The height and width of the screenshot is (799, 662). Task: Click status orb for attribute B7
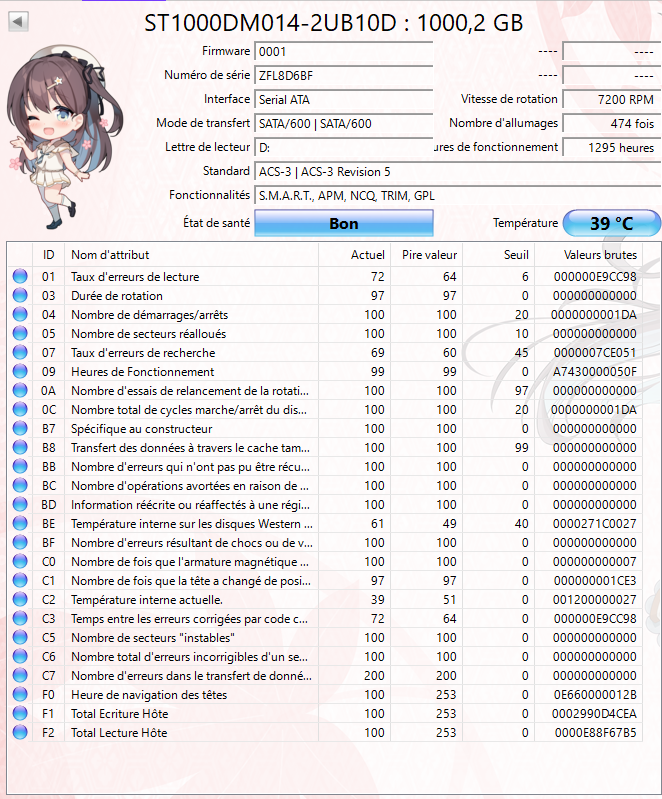20,429
